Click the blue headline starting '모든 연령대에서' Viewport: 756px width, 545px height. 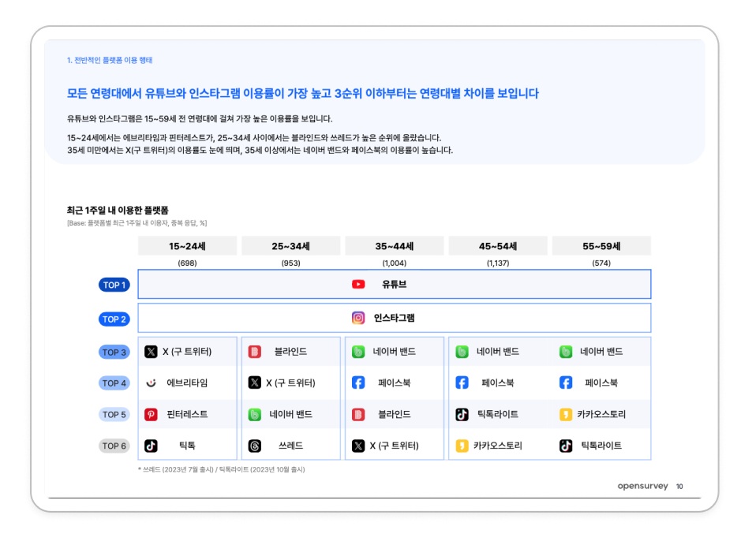[303, 93]
